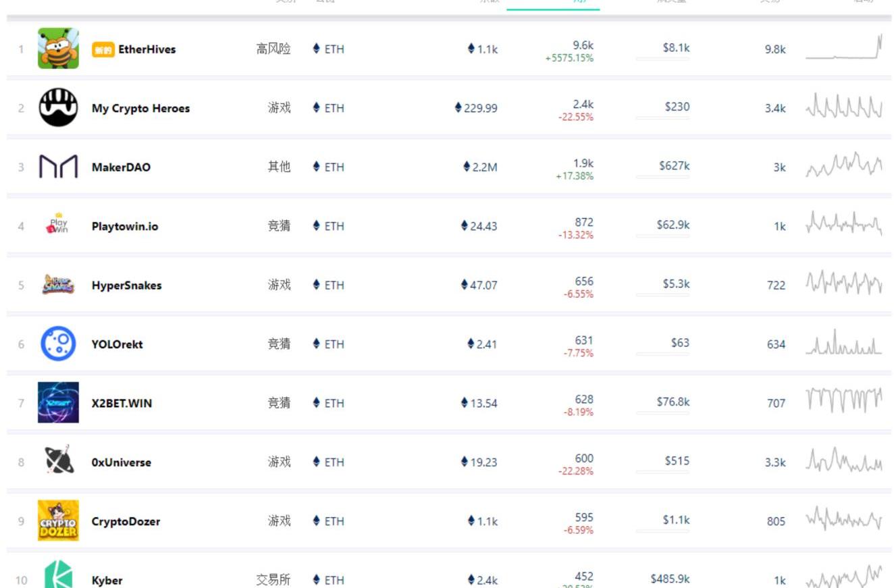
Task: Open the MakerDAO name link
Action: [x=121, y=167]
